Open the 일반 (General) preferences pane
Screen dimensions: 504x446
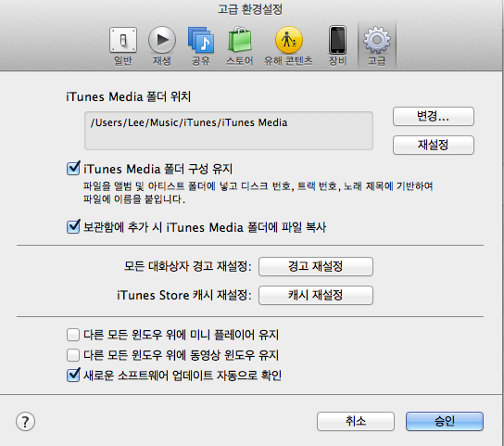click(123, 46)
